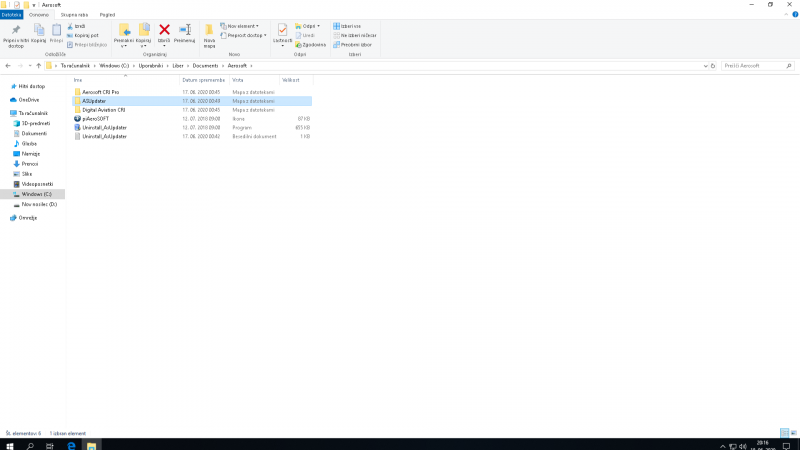Image resolution: width=800 pixels, height=450 pixels.
Task: Open Dokumenti in the sidebar
Action: point(34,134)
